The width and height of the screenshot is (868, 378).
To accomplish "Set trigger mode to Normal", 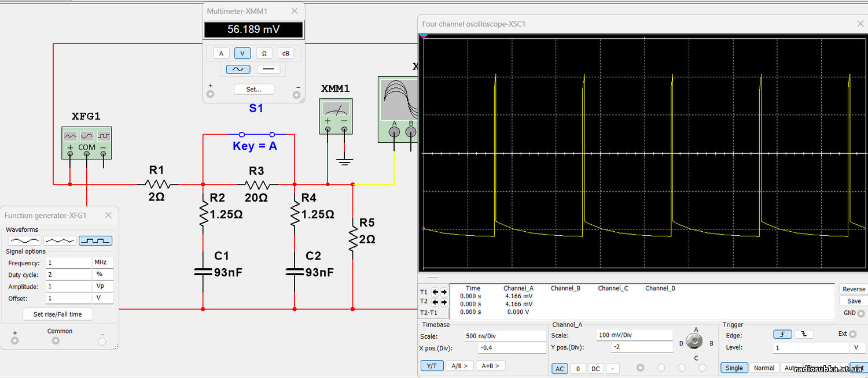I will coord(764,368).
